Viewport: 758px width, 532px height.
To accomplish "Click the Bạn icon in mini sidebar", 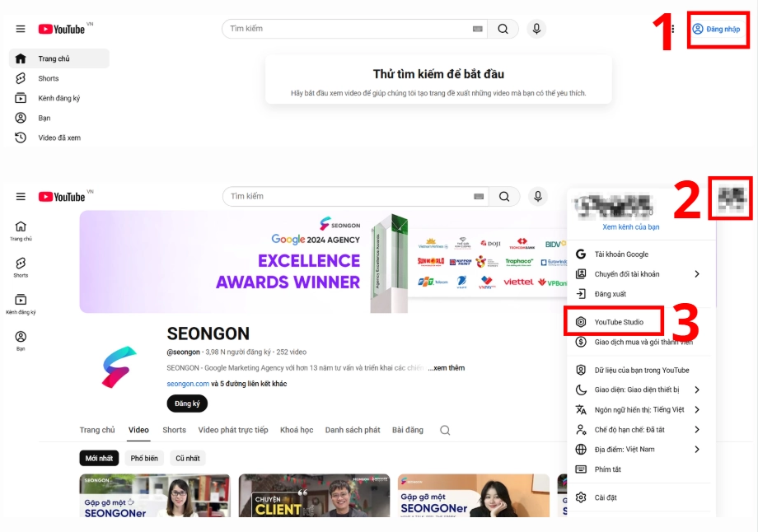I will [21, 341].
